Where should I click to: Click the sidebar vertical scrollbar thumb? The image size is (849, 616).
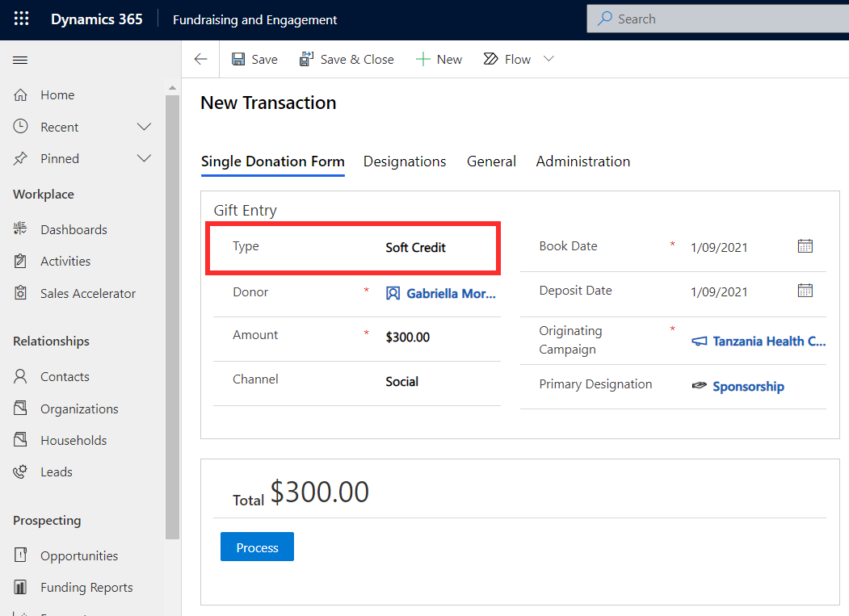point(172,317)
